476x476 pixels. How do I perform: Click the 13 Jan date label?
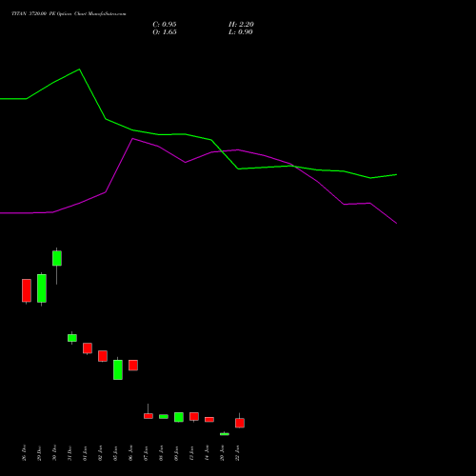pos(191,452)
